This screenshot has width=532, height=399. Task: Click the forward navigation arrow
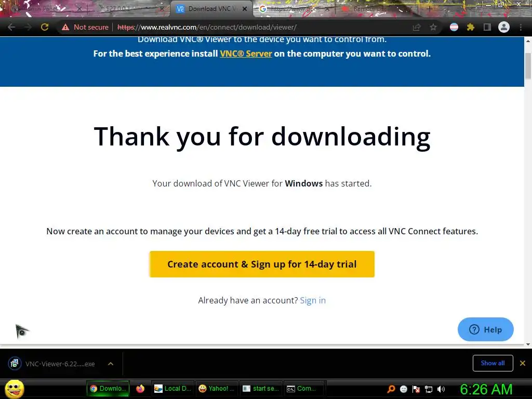pos(28,27)
